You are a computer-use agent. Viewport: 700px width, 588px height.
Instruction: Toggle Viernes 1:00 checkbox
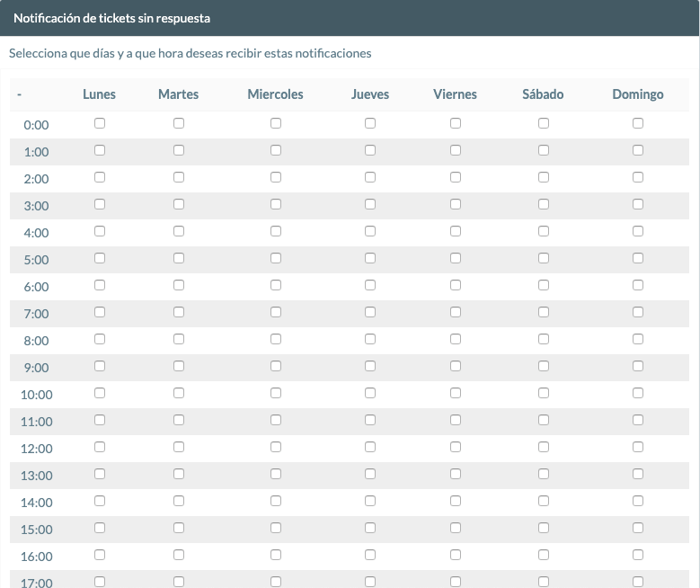[x=455, y=150]
